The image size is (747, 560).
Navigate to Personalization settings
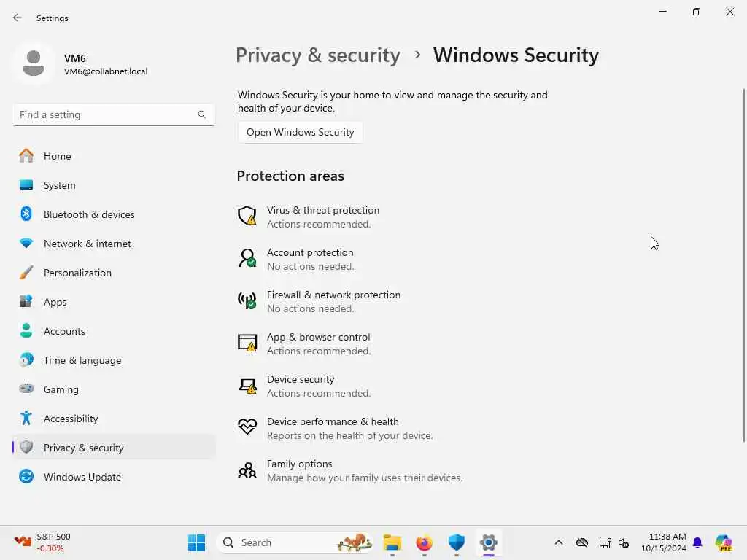pos(77,273)
